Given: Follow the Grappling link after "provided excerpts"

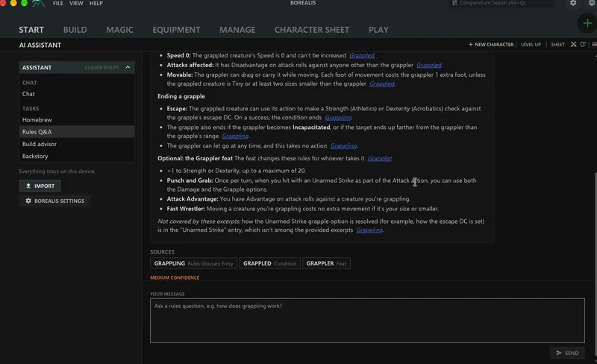Looking at the screenshot, I should (x=369, y=230).
